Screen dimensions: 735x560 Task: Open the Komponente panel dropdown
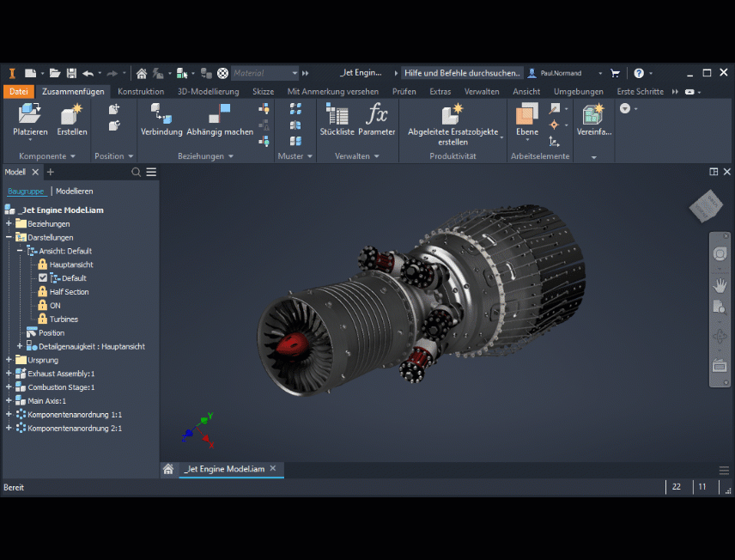(x=73, y=156)
